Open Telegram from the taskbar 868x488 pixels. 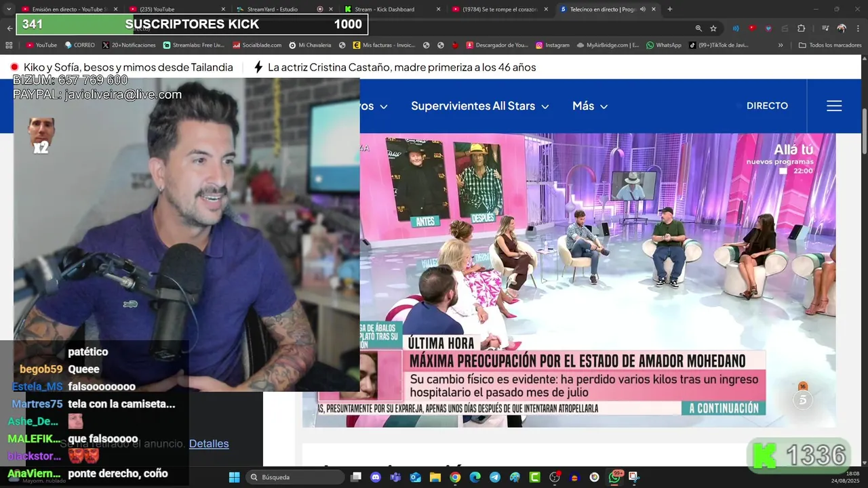click(495, 477)
